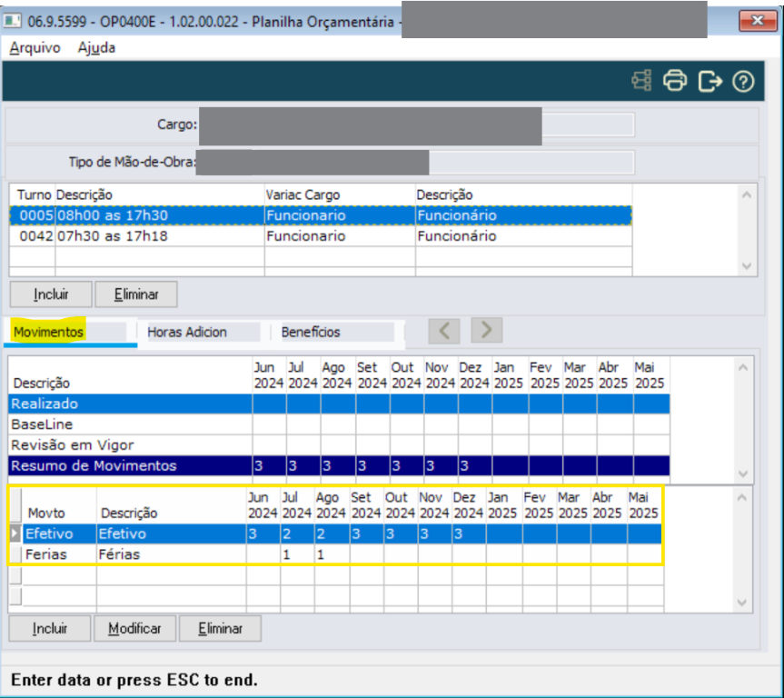Click the Ferias Jul 2024 cell value 1
Image resolution: width=784 pixels, height=698 pixels.
pyautogui.click(x=297, y=554)
